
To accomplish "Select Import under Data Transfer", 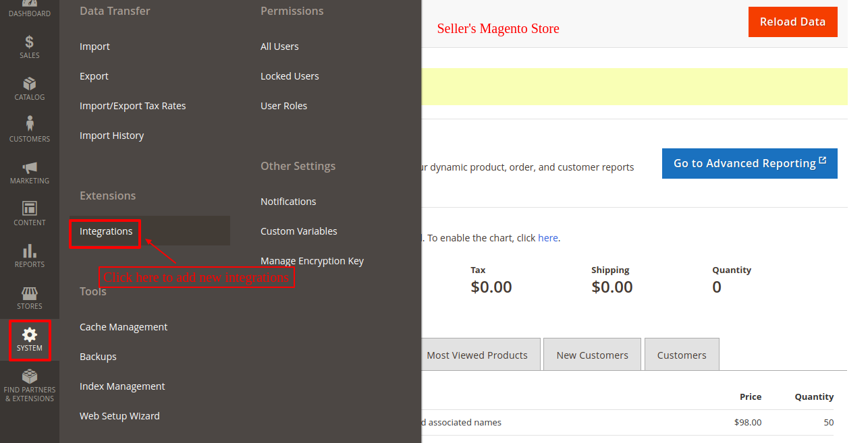I will coord(94,47).
